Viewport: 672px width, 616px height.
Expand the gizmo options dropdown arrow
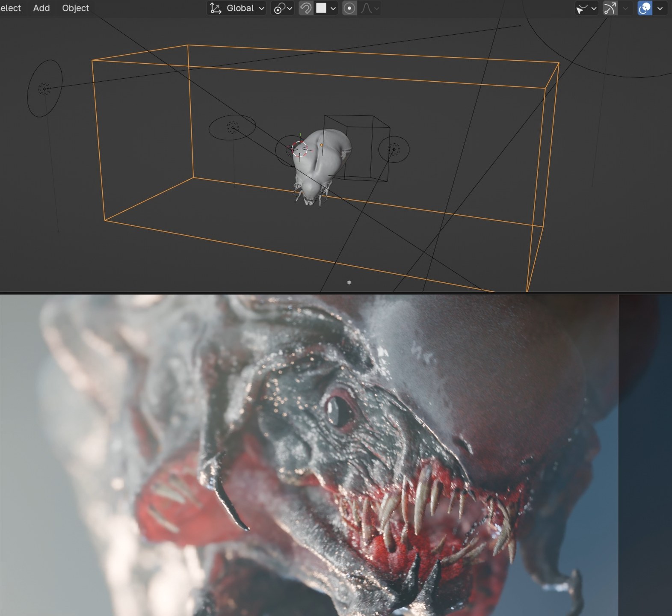pos(625,9)
